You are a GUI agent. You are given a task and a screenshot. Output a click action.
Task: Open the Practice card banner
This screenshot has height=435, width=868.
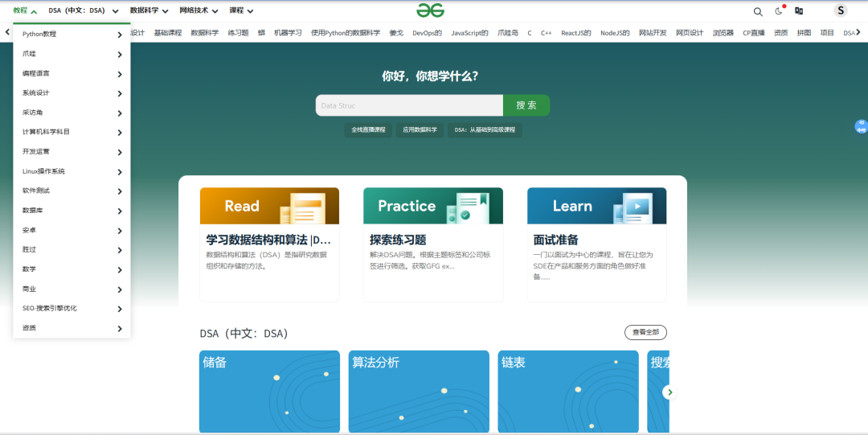(433, 206)
